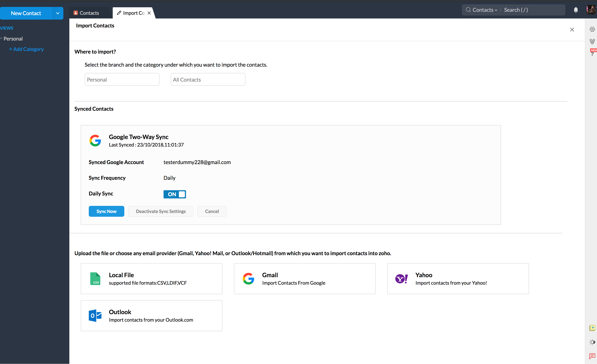Screen dimensions: 597x364
Task: Open the Personal branch dropdown
Action: (x=122, y=79)
